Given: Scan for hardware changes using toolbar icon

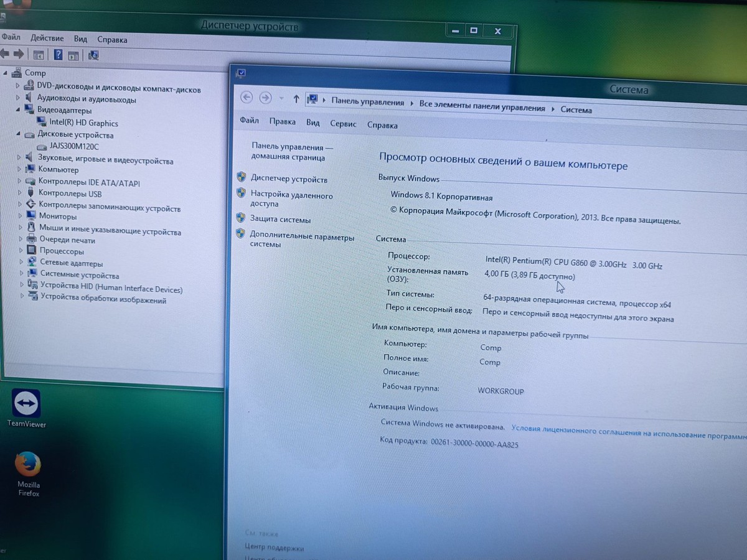Looking at the screenshot, I should point(93,55).
